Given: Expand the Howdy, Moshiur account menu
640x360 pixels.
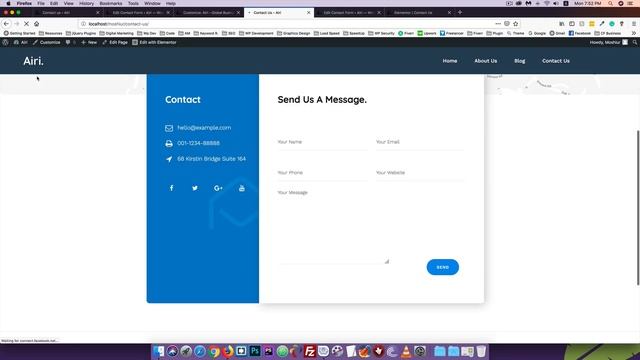Looking at the screenshot, I should (609, 42).
